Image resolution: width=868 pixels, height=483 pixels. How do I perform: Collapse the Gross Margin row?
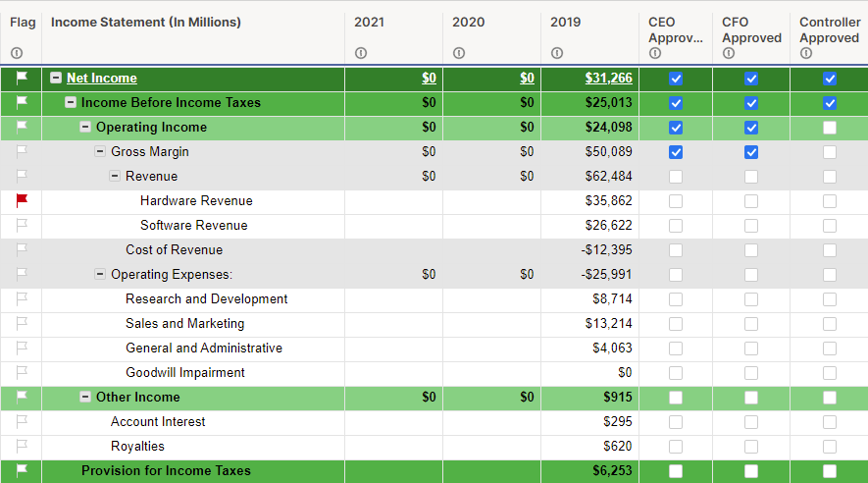tap(100, 151)
